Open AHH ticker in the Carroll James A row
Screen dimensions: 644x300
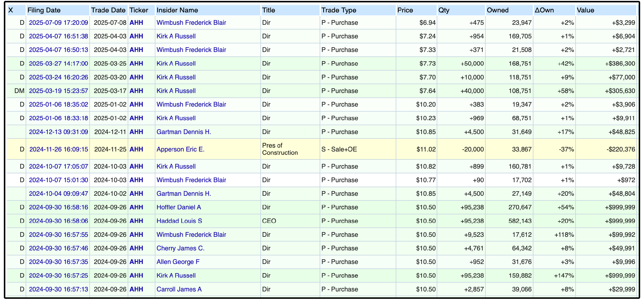point(136,289)
